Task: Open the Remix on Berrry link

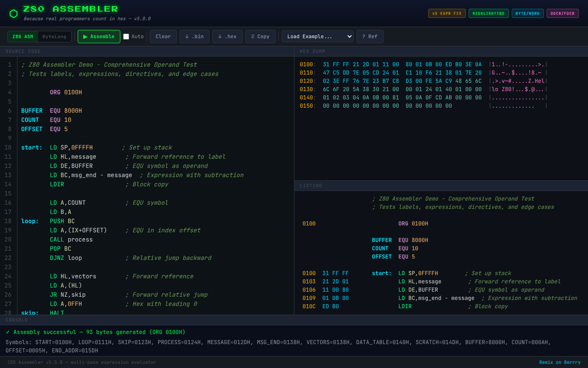Action: [560, 362]
